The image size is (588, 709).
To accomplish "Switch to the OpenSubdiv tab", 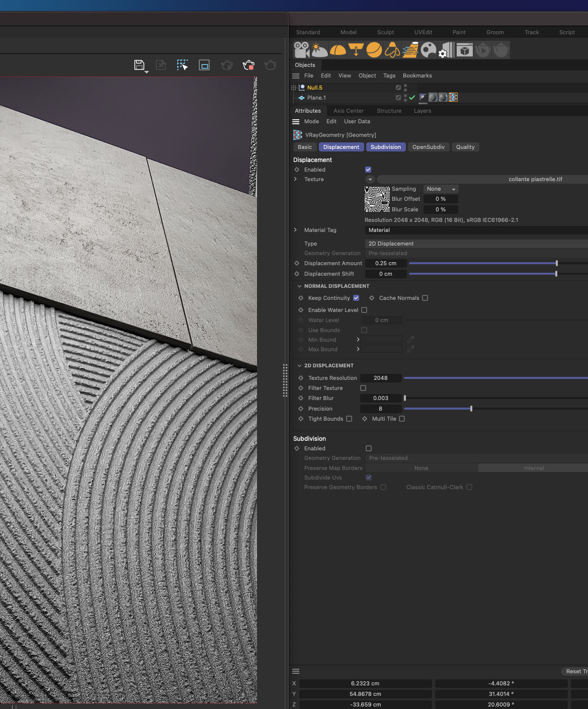I will [x=428, y=147].
